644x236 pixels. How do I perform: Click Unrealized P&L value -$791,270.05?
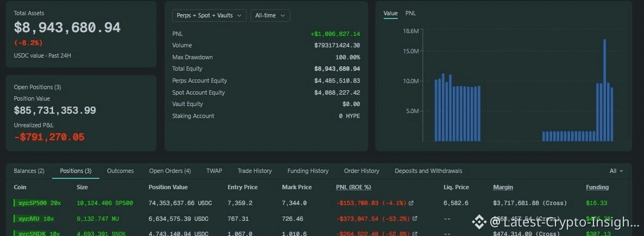[49, 137]
